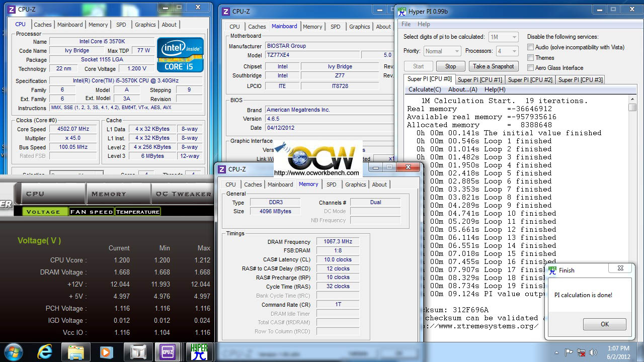
Task: Click the Intel Core i5 logo
Action: pos(180,54)
